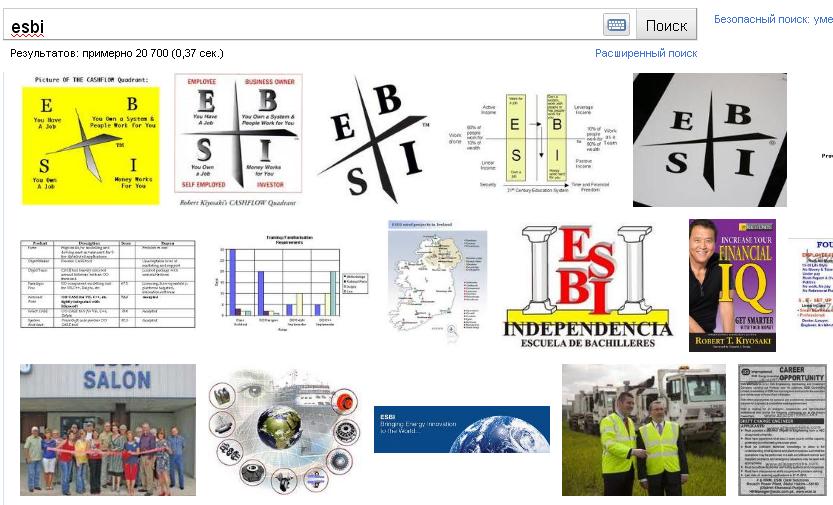Open the tilted ESBI photo thumbnail
The height and width of the screenshot is (505, 833).
click(x=710, y=140)
